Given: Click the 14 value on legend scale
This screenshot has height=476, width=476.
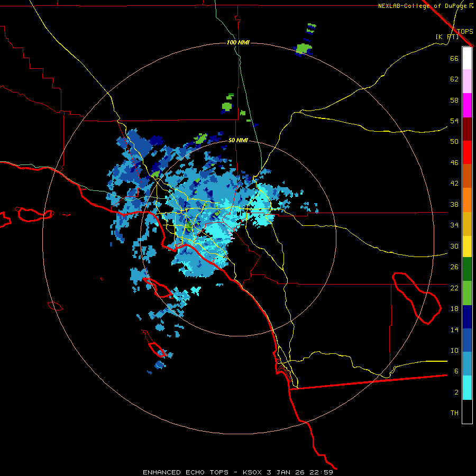Looking at the screenshot, I should click(454, 329).
